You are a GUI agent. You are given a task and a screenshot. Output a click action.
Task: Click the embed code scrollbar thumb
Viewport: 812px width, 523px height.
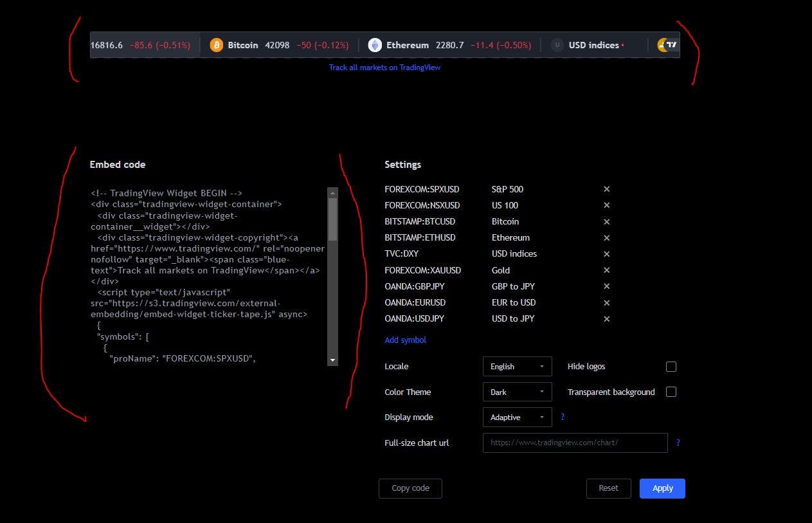click(x=332, y=219)
